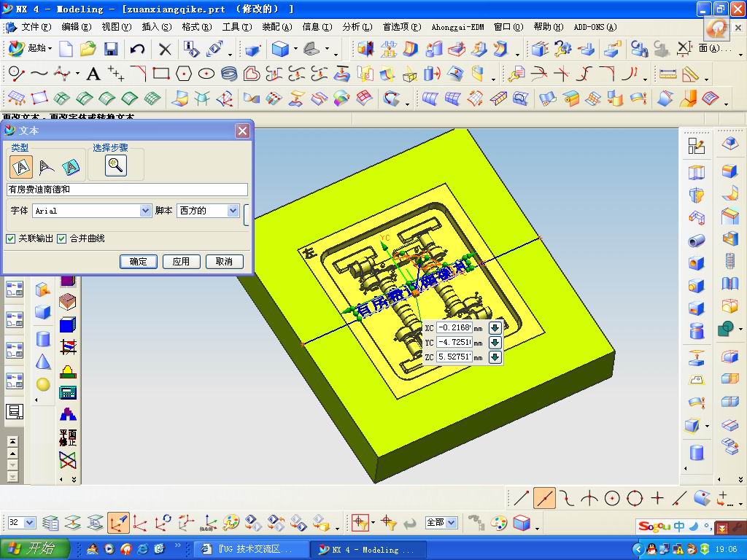The image size is (747, 560).
Task: Click the selection step magnifier icon
Action: 116,166
